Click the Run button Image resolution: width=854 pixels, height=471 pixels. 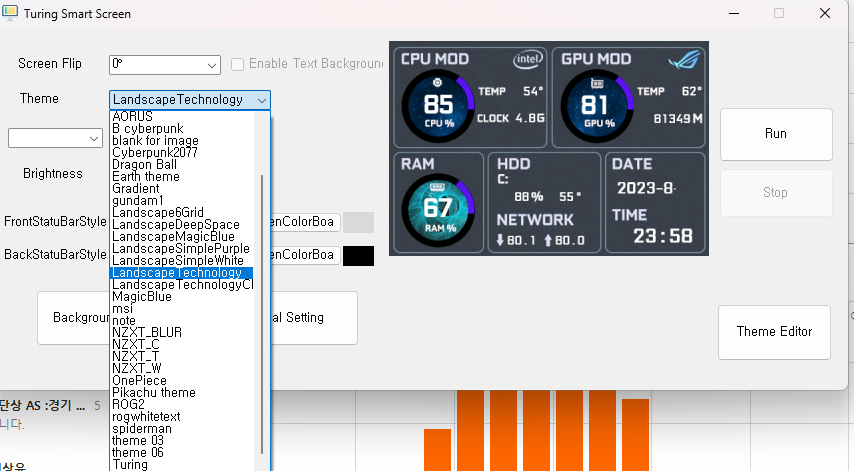pos(776,134)
